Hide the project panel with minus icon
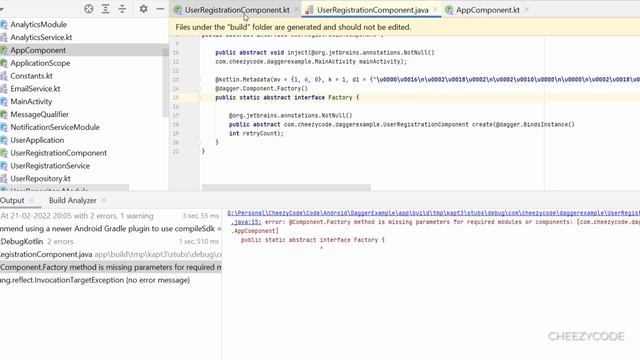Image resolution: width=640 pixels, height=360 pixels. click(x=160, y=9)
